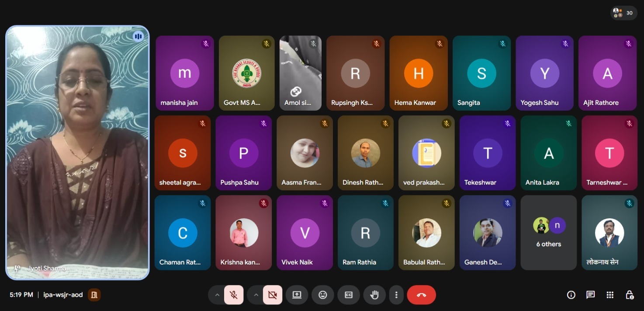Screen dimensions: 644x311
Task: Expand the 6 others tile
Action: point(548,233)
